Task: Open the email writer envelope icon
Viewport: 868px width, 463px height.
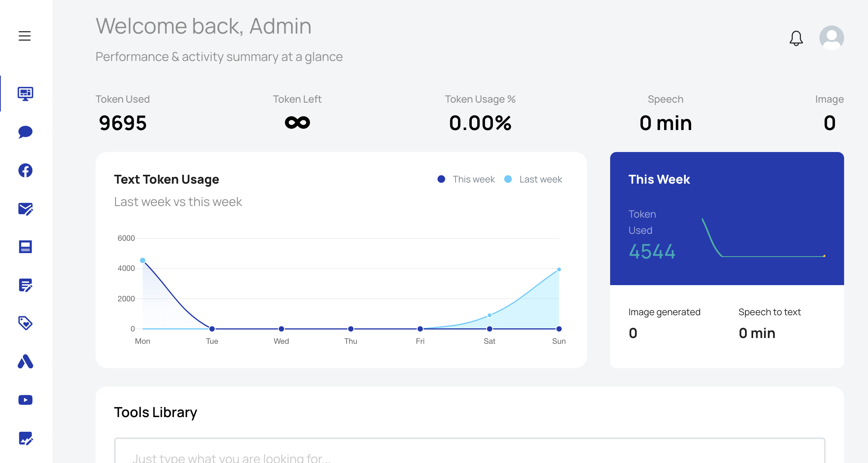Action: tap(25, 209)
